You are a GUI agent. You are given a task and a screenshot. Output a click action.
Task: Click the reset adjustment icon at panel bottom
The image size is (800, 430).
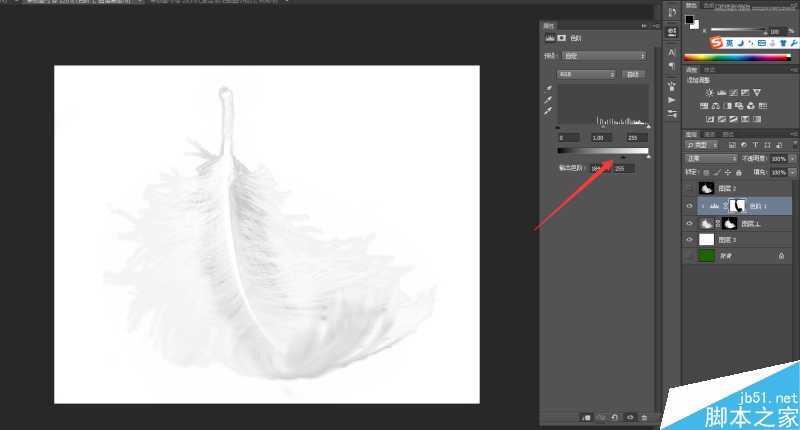tap(616, 416)
